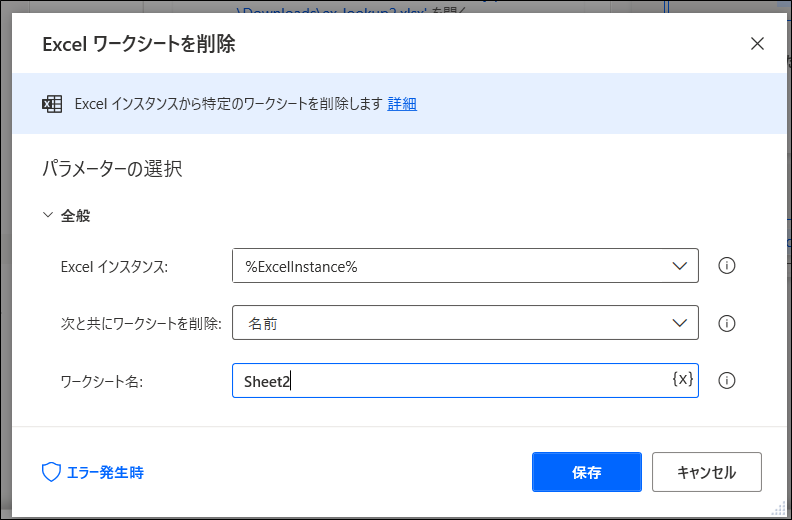Click the dialog resize grip corner
Image resolution: width=792 pixels, height=520 pixels.
[x=779, y=508]
